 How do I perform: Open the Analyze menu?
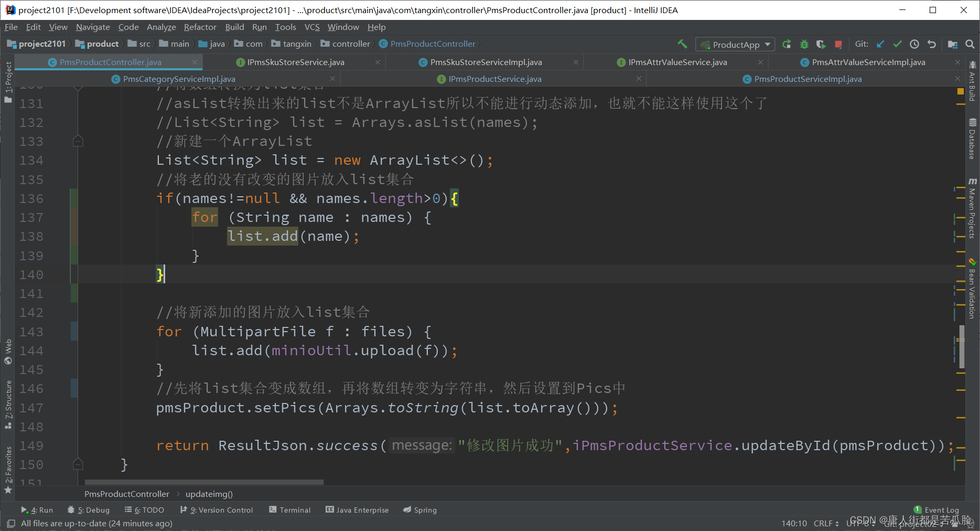[161, 27]
